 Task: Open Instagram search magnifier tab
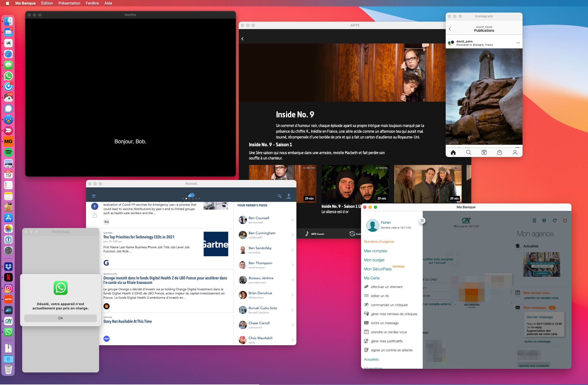[x=469, y=152]
